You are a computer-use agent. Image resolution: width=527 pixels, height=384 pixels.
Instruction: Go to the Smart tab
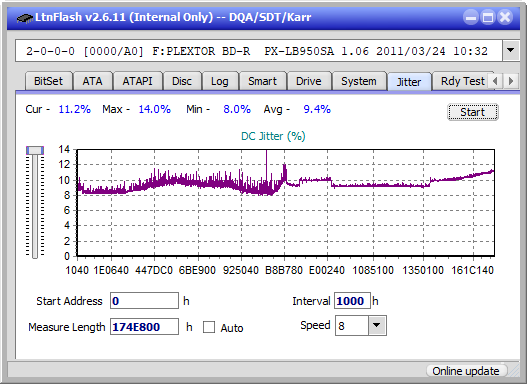(x=262, y=81)
